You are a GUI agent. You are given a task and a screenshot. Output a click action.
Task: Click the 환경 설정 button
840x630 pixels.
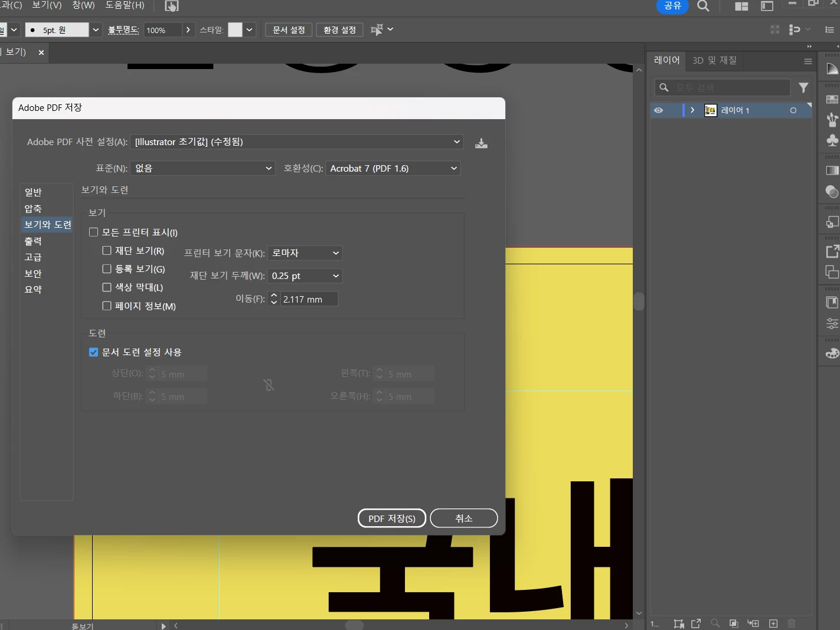tap(339, 29)
